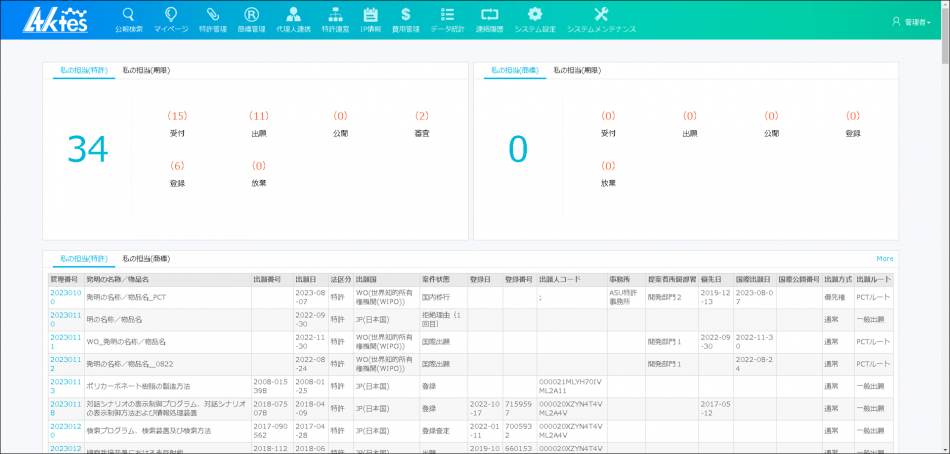The height and width of the screenshot is (454, 950).
Task: Click the 特許管理 paperclip icon
Action: point(213,15)
